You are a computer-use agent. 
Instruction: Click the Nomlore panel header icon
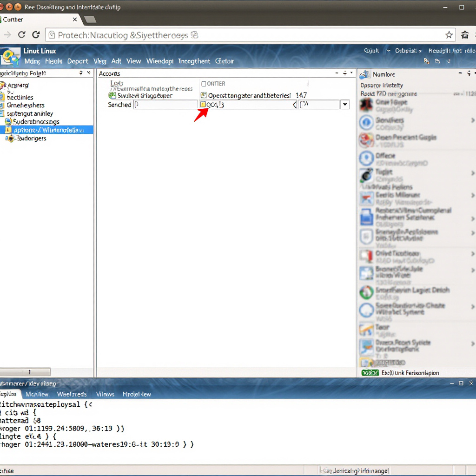(364, 74)
